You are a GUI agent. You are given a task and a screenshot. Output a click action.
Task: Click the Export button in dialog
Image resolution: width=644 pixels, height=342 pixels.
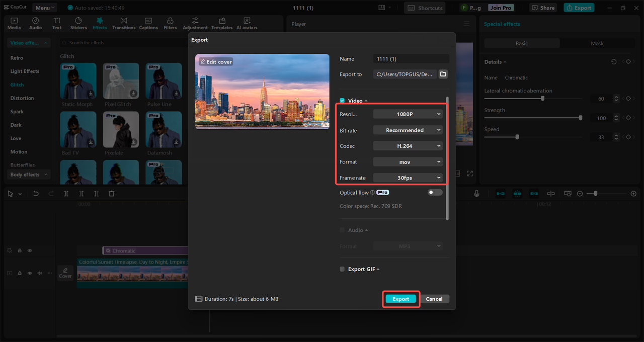[401, 299]
